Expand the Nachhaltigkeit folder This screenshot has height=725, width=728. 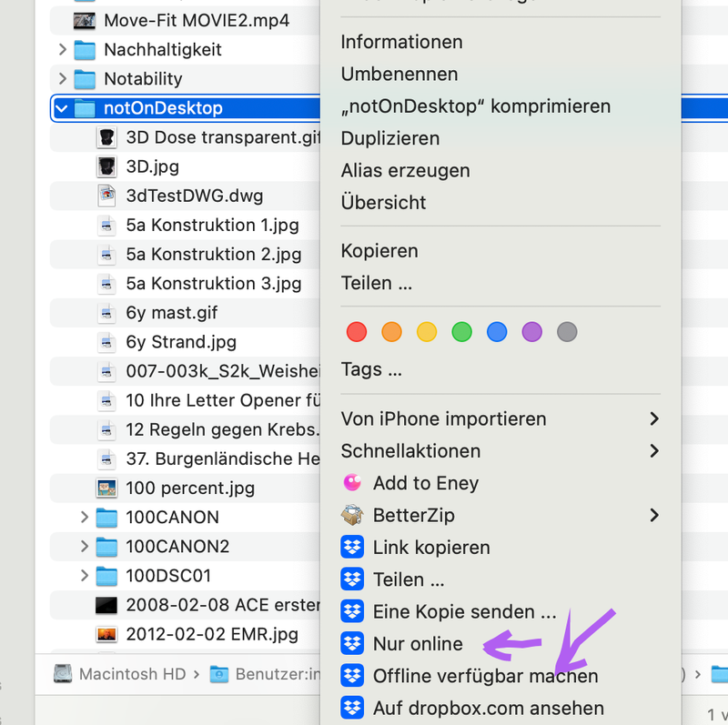click(x=63, y=50)
